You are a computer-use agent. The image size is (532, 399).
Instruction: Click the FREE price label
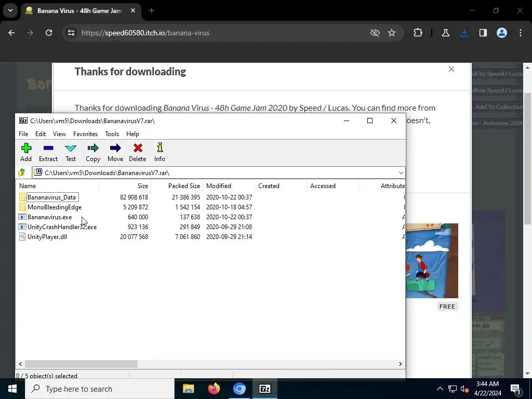447,307
